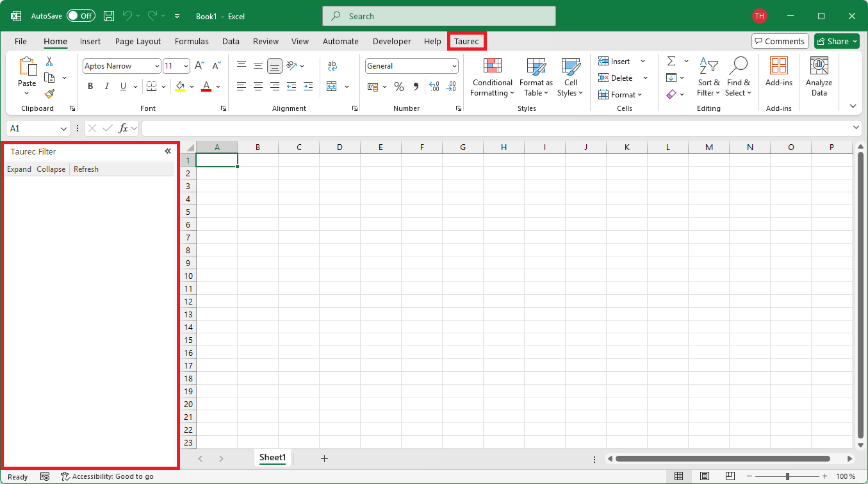Apply Italic formatting
Image resolution: width=868 pixels, height=484 pixels.
coord(106,87)
